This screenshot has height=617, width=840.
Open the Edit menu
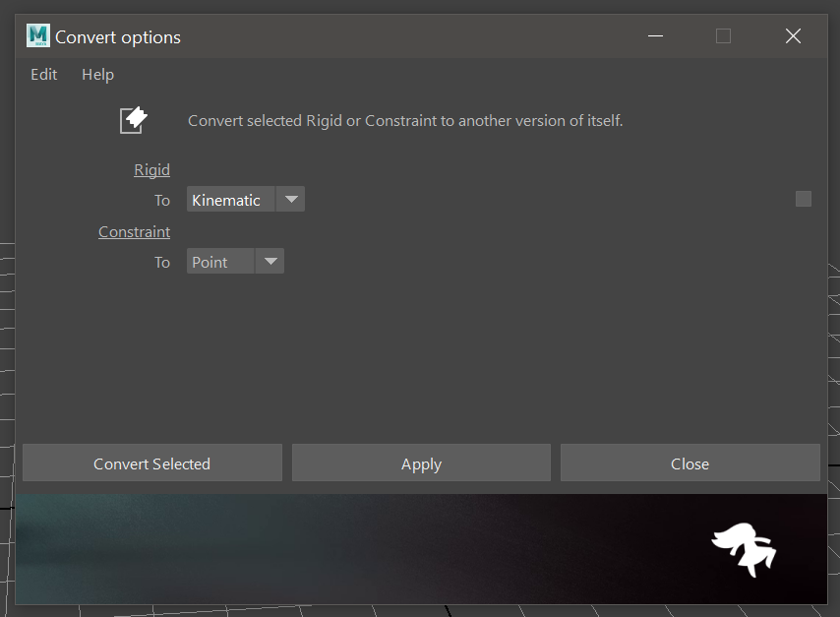coord(44,75)
